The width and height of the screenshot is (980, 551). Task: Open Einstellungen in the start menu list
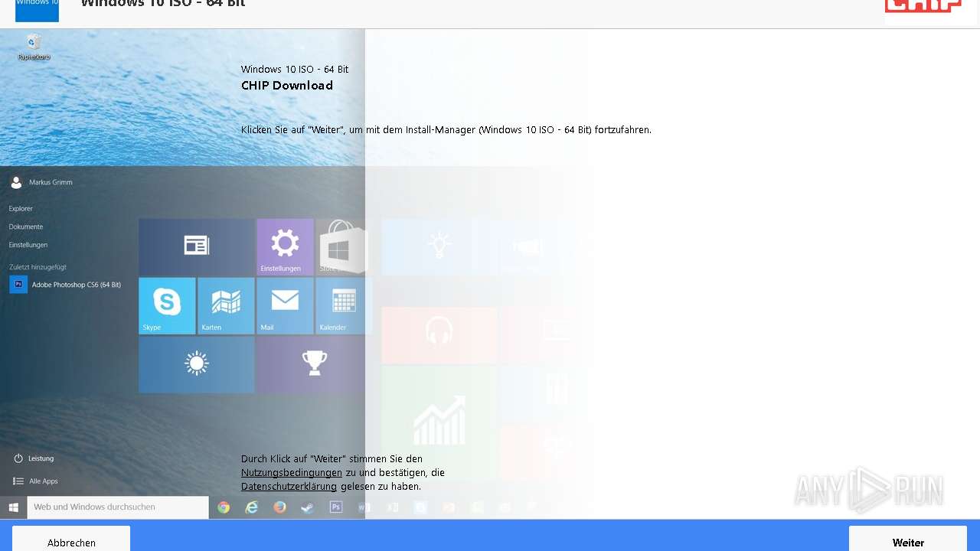point(28,245)
